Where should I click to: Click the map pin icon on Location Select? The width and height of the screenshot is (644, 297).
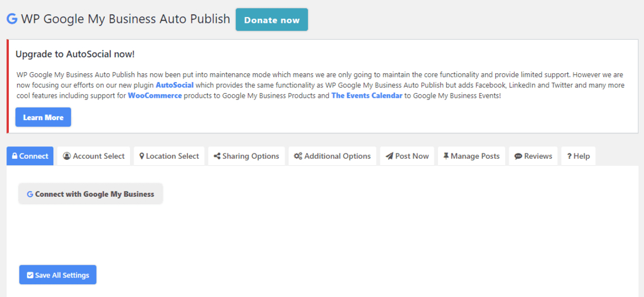[142, 156]
